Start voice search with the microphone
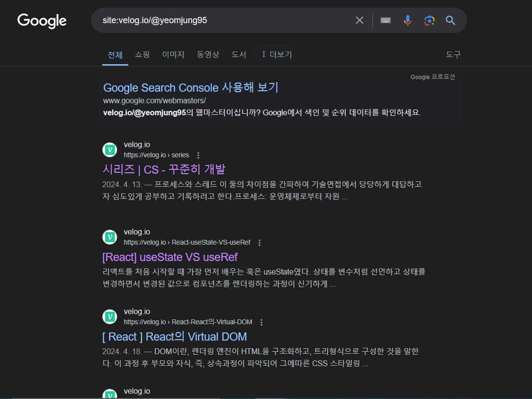This screenshot has width=532, height=399. click(408, 20)
